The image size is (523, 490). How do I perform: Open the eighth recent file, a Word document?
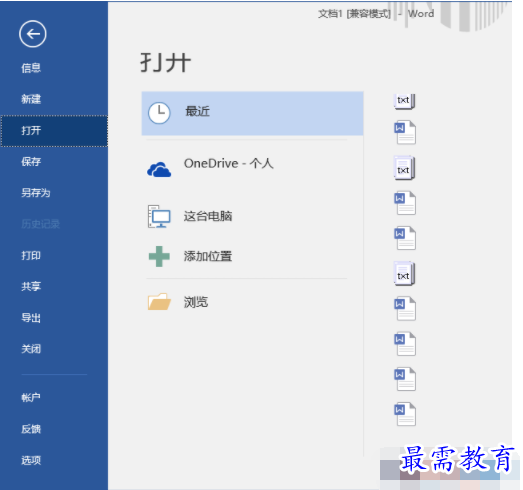405,344
